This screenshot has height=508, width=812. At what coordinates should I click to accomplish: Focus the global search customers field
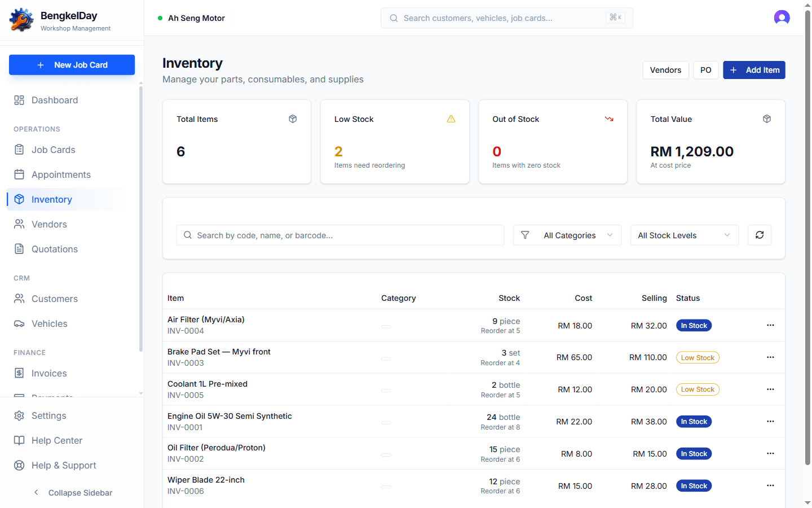pyautogui.click(x=506, y=18)
